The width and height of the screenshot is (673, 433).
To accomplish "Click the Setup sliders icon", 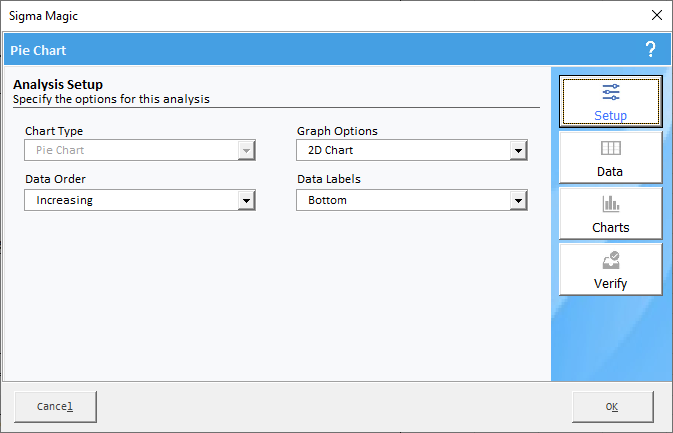I will click(x=611, y=92).
